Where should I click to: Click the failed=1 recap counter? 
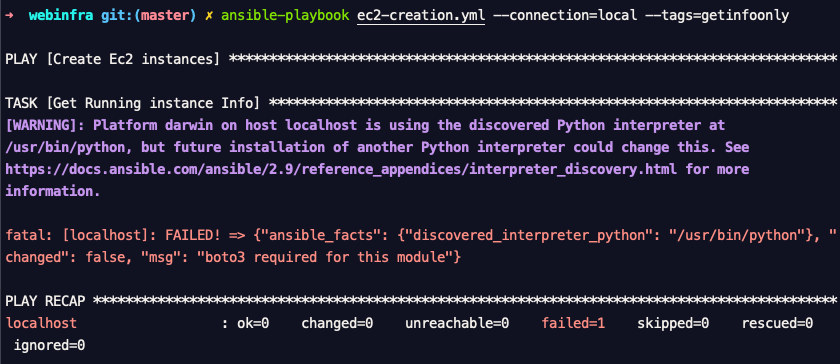573,323
